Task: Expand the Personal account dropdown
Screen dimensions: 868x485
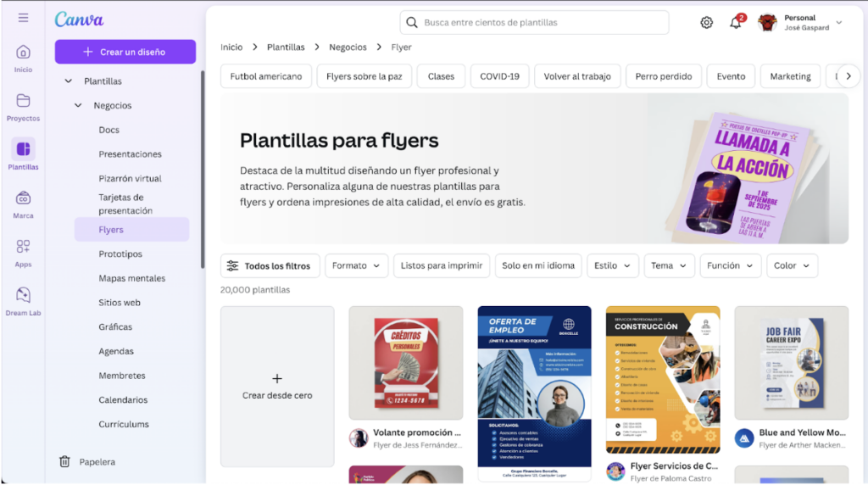Action: [839, 23]
